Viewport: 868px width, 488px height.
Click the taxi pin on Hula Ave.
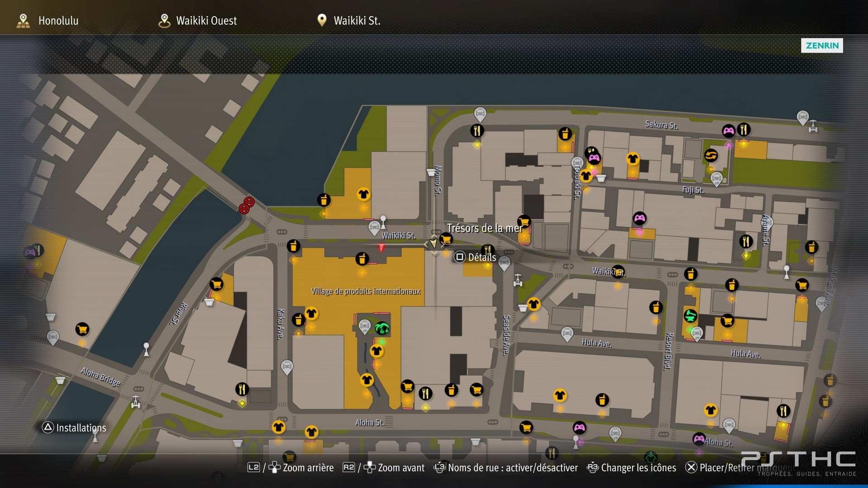(x=567, y=334)
